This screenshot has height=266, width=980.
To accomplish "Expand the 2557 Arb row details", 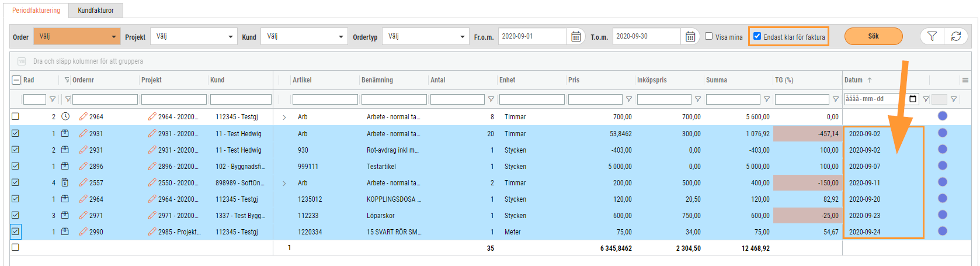I will click(284, 183).
